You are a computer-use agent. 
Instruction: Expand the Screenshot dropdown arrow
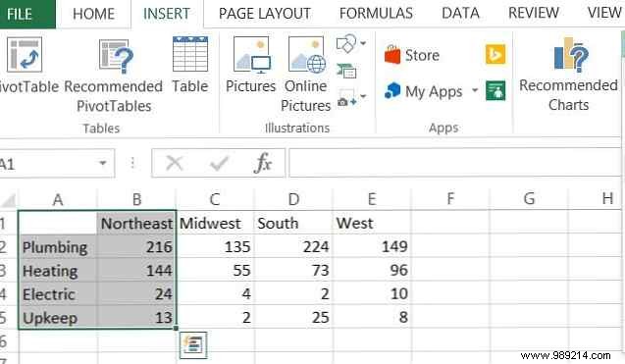[363, 96]
